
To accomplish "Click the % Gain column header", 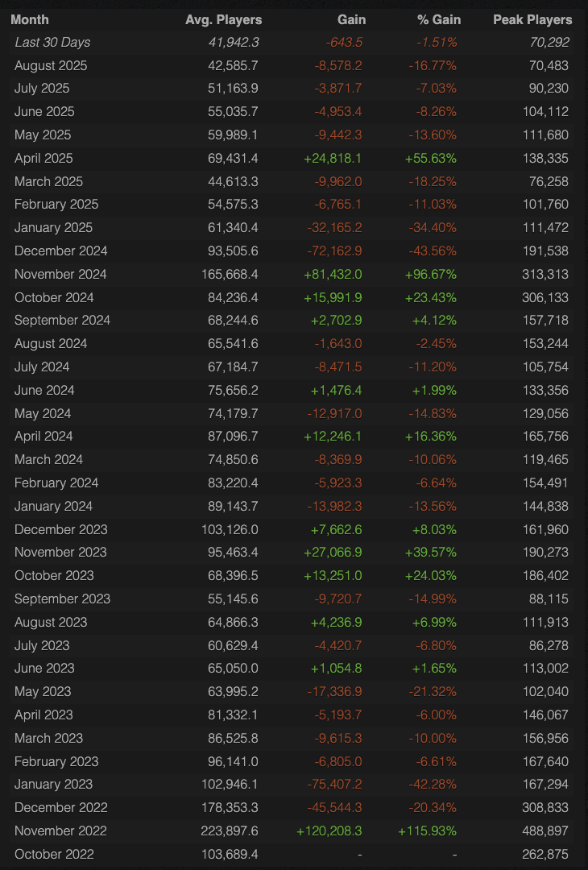I will coord(439,19).
